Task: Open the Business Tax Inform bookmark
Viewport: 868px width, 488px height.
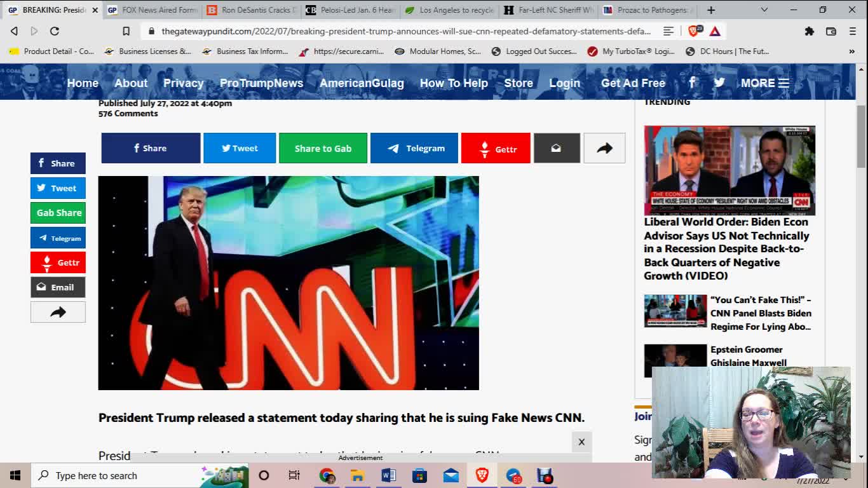Action: click(245, 51)
